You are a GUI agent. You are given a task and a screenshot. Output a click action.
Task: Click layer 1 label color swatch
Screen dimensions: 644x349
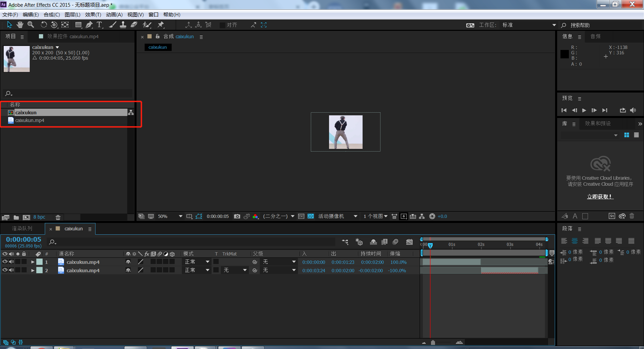[x=39, y=262]
